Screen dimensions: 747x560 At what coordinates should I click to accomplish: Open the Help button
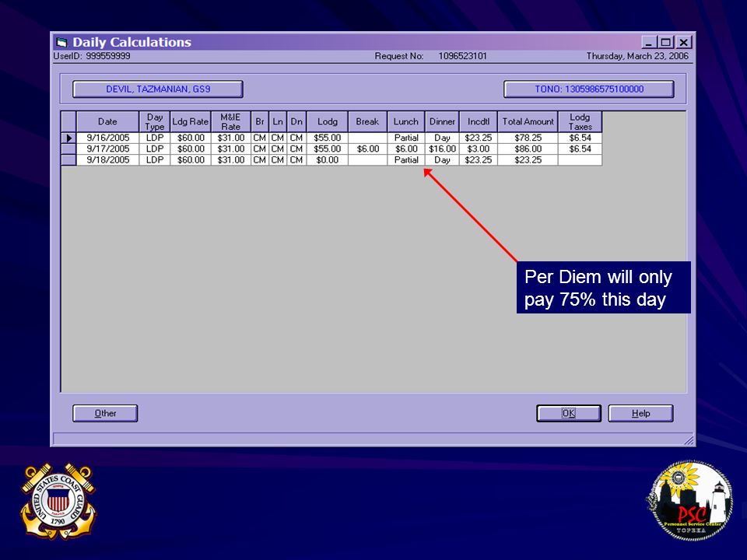point(640,413)
